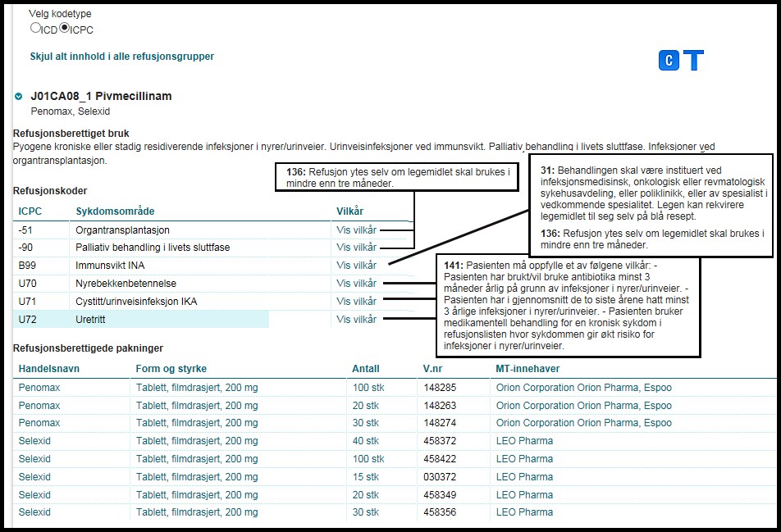Click the blue T icon

click(694, 61)
